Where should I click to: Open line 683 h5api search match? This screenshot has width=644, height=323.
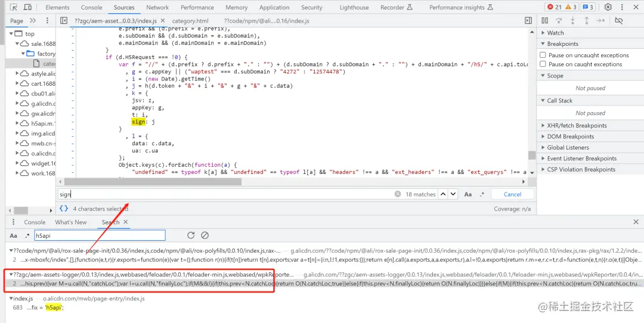[x=39, y=308]
